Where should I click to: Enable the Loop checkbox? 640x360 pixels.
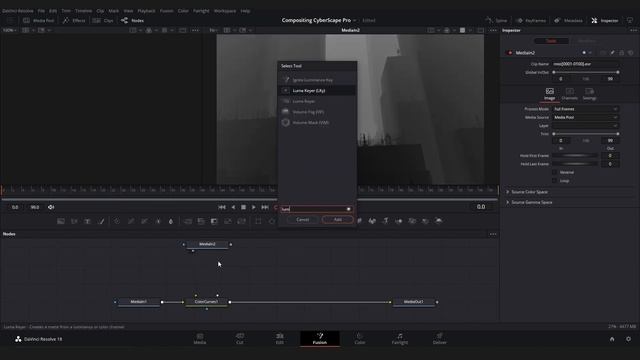(554, 180)
